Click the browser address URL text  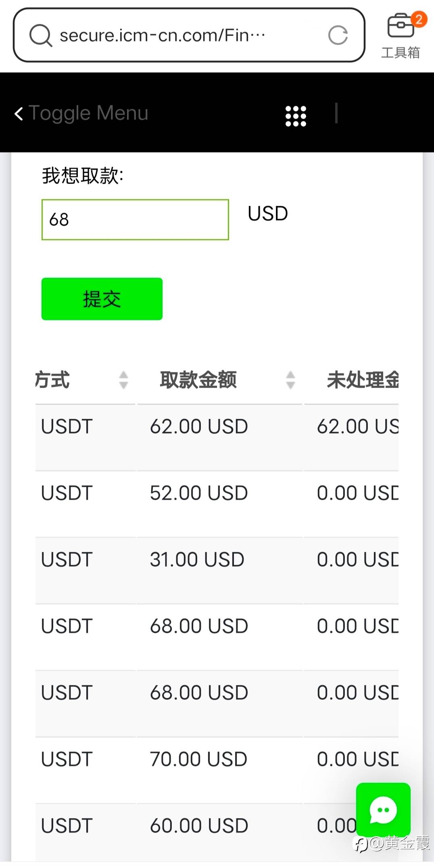coord(161,35)
